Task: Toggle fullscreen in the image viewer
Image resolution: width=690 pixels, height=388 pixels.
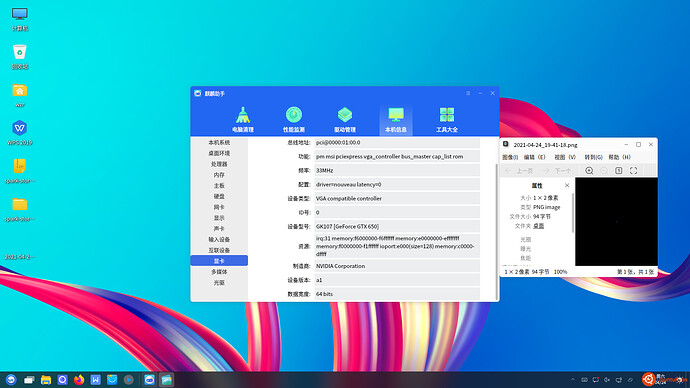Action: click(x=633, y=171)
